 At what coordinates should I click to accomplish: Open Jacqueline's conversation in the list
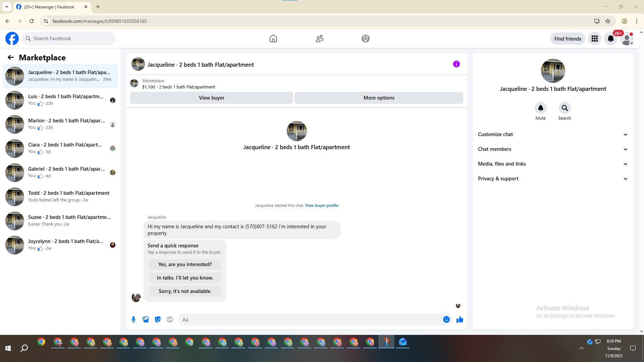[60, 76]
